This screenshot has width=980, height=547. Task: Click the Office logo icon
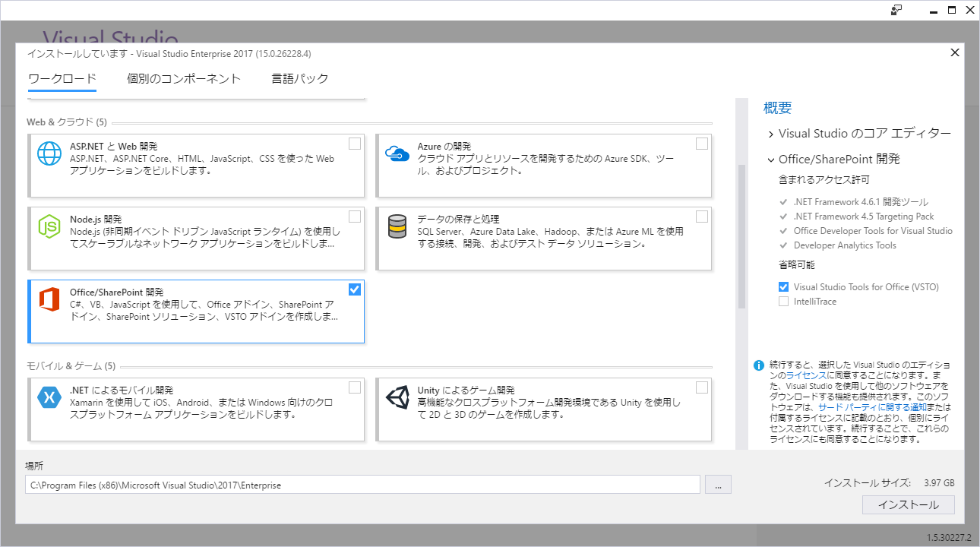(x=49, y=300)
